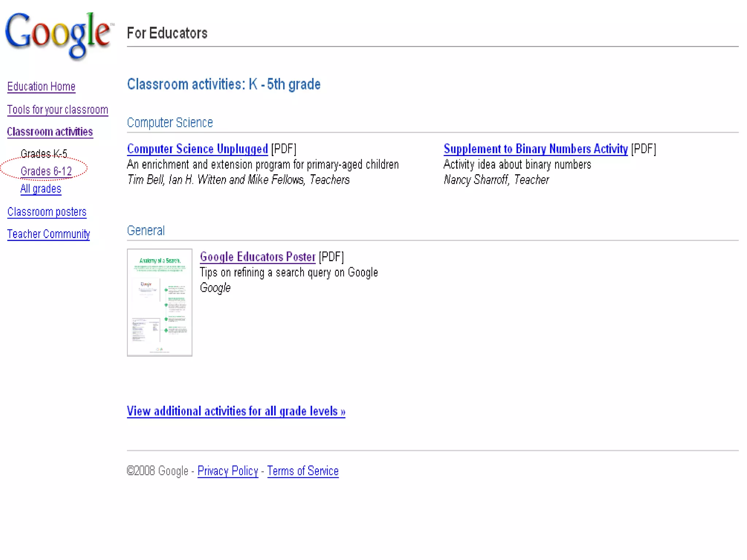The height and width of the screenshot is (560, 747).
Task: Click the 'An enrichment and extension program' description
Action: [263, 164]
